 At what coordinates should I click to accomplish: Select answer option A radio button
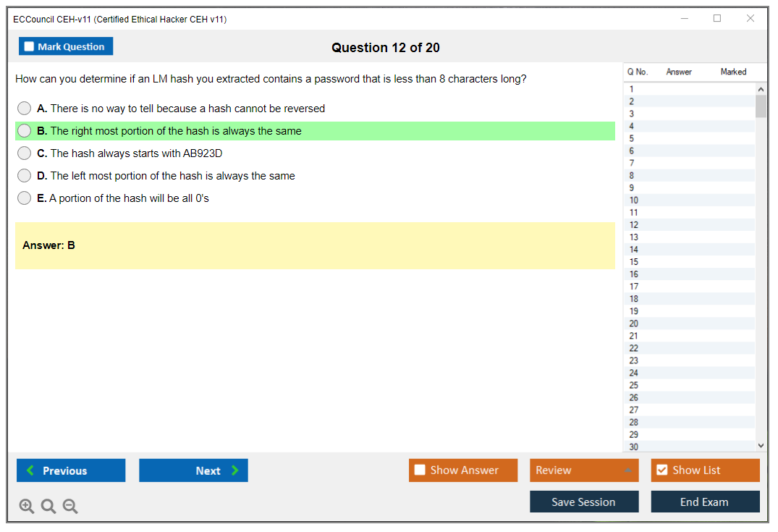click(x=25, y=109)
